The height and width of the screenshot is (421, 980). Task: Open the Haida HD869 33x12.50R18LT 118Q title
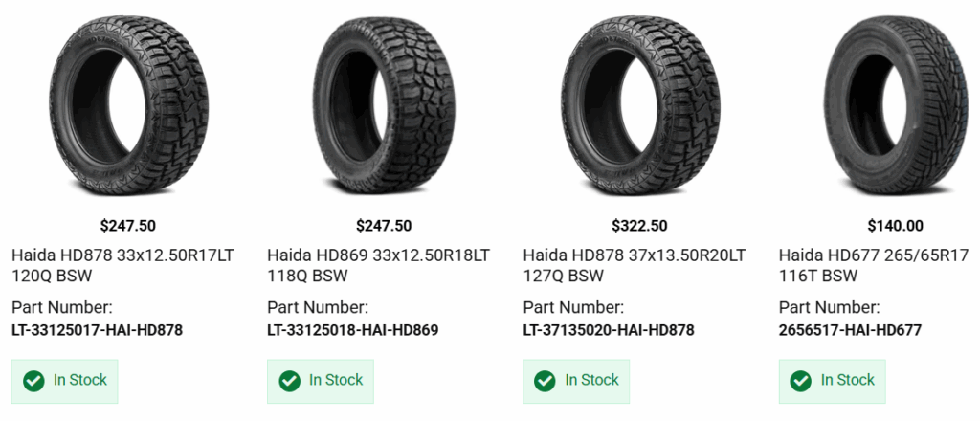(x=378, y=266)
